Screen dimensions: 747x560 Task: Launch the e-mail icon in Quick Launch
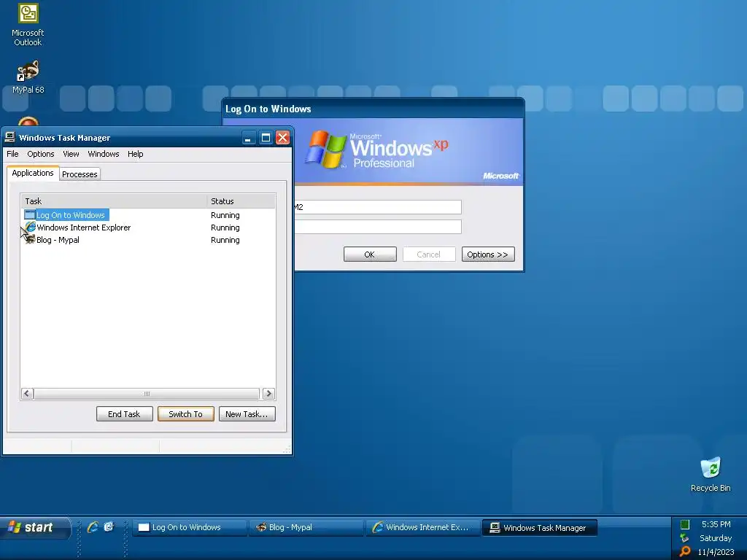click(109, 526)
